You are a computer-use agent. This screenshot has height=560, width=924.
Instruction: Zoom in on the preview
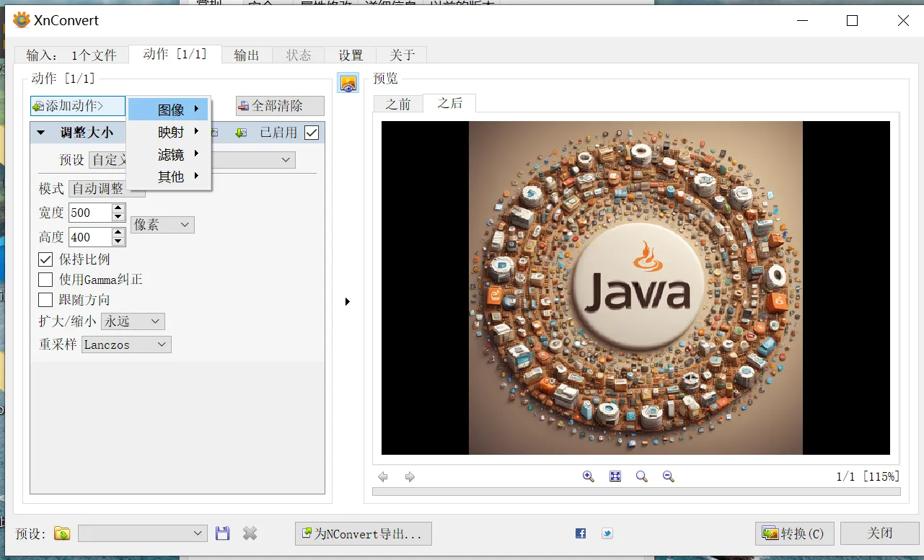(588, 476)
